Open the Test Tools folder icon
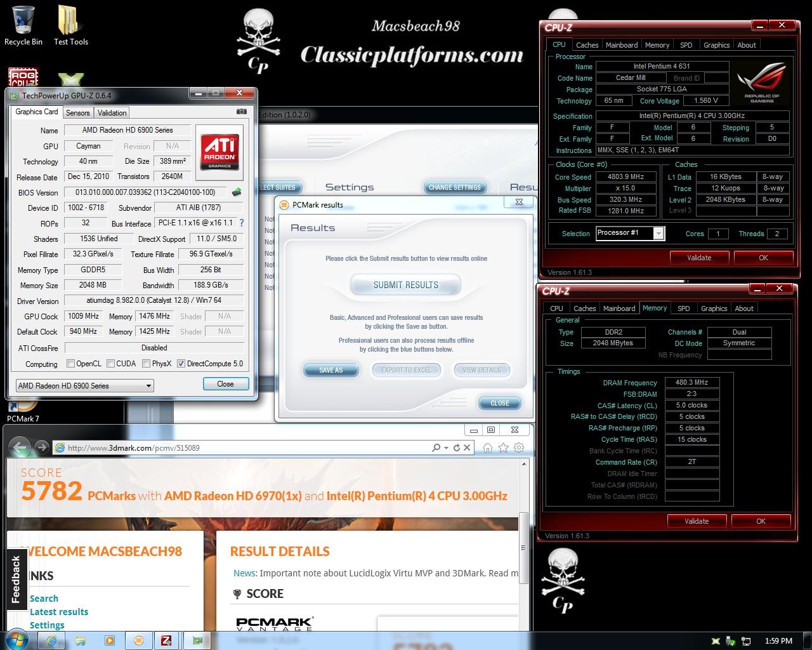812x650 pixels. (x=70, y=25)
